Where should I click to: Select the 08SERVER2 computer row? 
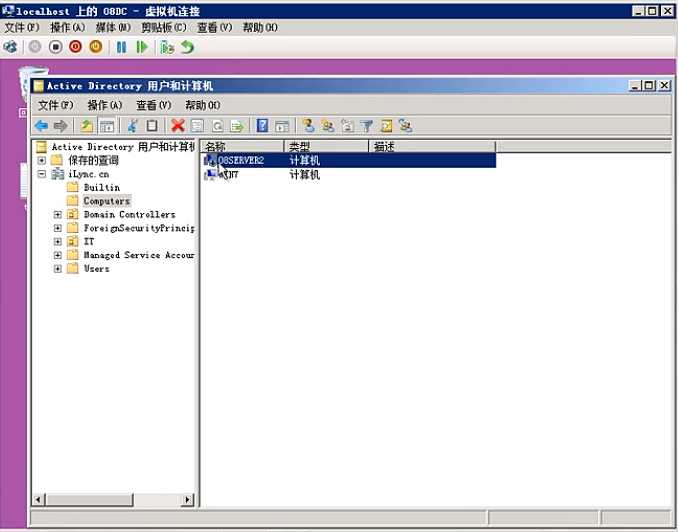[x=349, y=160]
